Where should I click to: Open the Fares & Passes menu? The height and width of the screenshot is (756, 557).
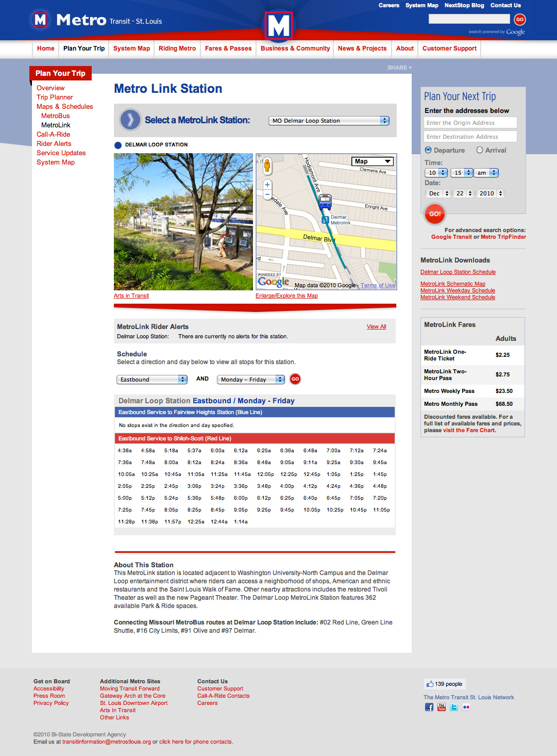click(228, 48)
